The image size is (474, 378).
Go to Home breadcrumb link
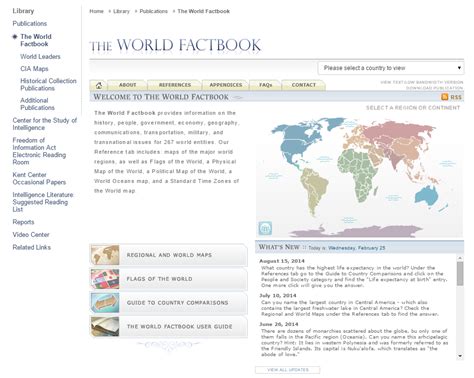[x=96, y=11]
